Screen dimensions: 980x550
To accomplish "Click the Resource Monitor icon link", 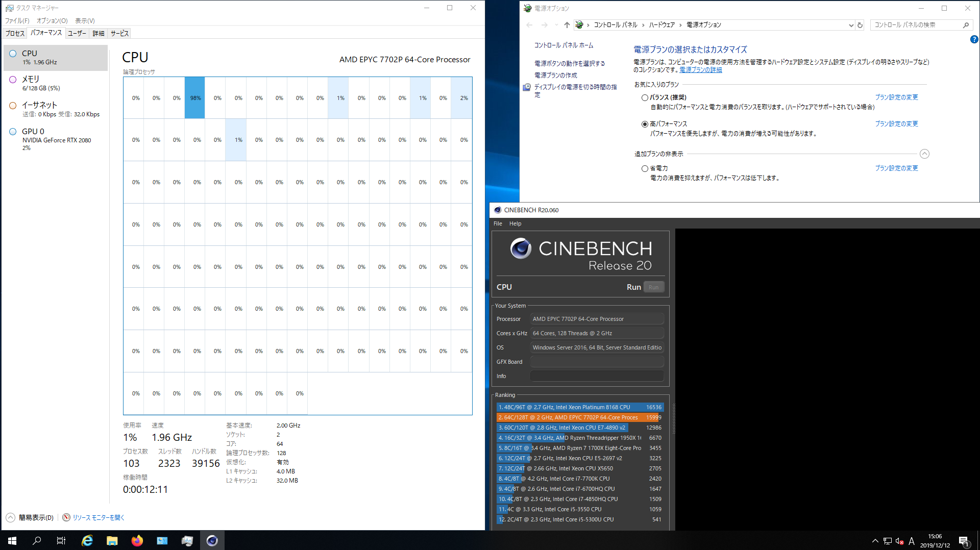I will [66, 517].
